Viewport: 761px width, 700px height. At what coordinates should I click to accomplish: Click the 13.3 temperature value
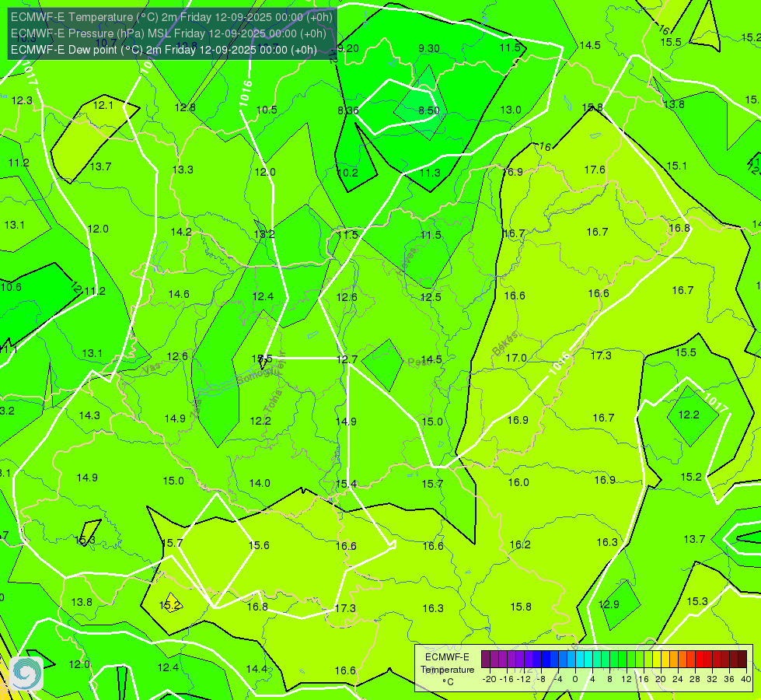coord(183,170)
